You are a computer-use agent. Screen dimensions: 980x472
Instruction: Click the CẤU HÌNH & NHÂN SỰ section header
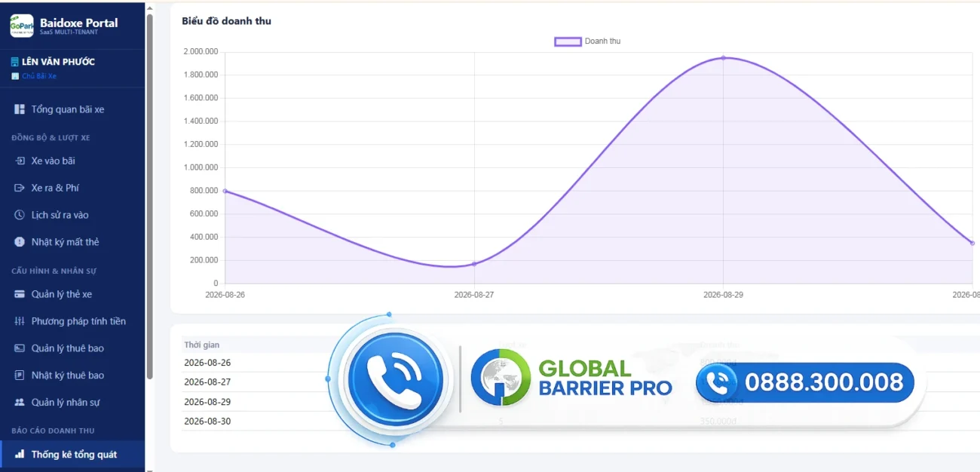click(x=54, y=271)
